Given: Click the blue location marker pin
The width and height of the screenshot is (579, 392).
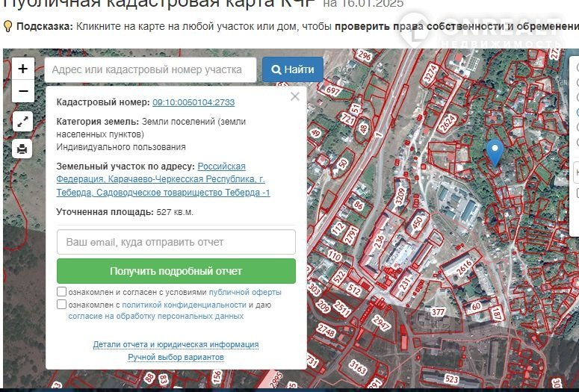Looking at the screenshot, I should click(x=495, y=152).
